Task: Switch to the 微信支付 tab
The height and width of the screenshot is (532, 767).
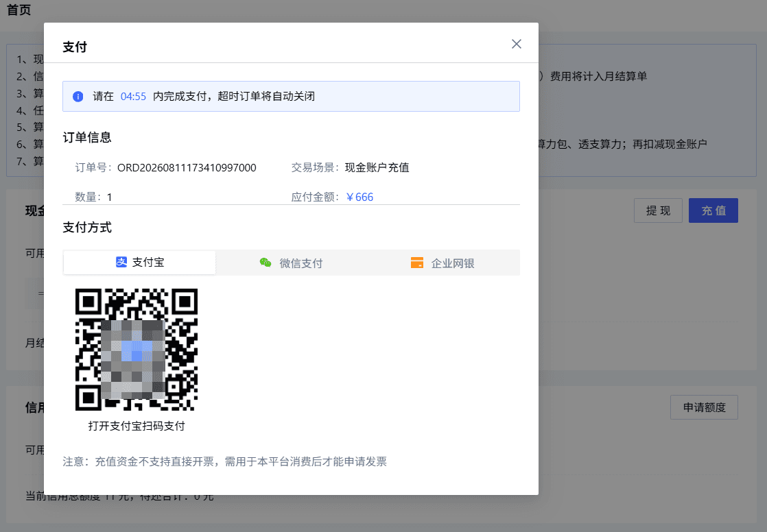Action: tap(291, 263)
